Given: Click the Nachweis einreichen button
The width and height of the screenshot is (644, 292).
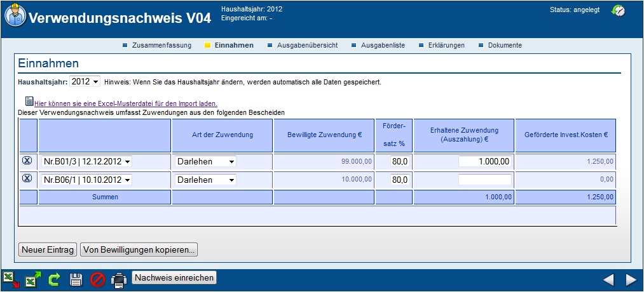Looking at the screenshot, I should [174, 277].
